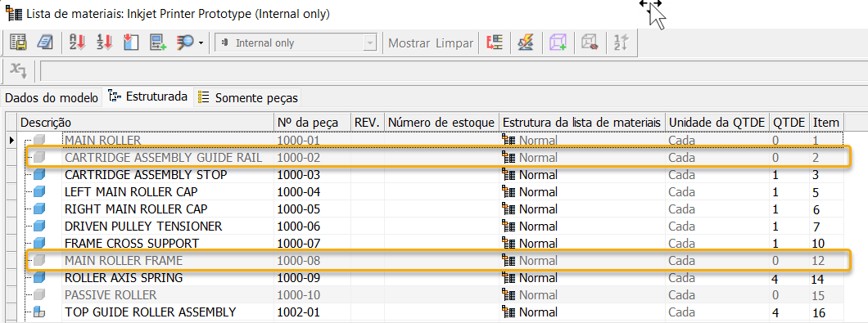Click the Export Bill of Materials icon
Viewport: 868px width, 323px height.
click(18, 43)
